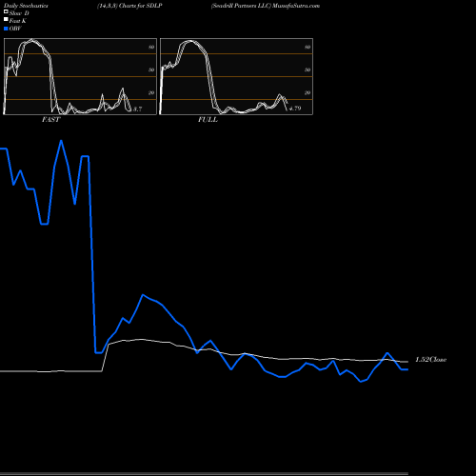The height and width of the screenshot is (476, 476).
Task: Select the '(14,3,3) Charts for SDLP' text
Action: 129,6
